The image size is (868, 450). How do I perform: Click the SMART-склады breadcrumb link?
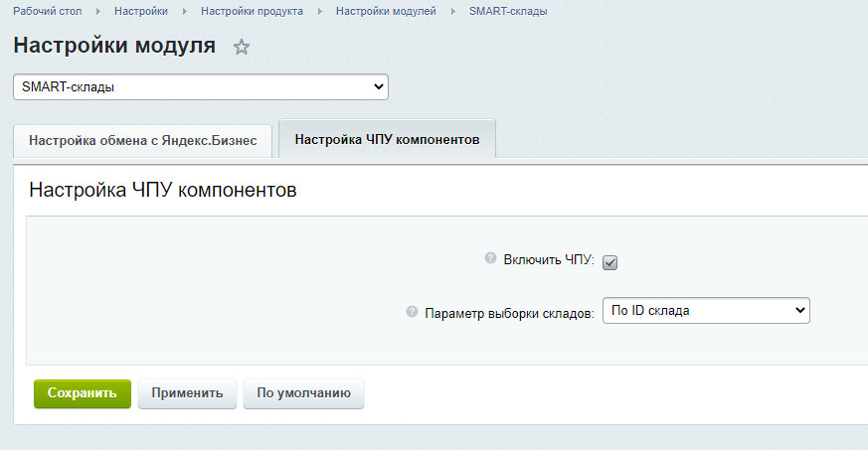click(508, 11)
